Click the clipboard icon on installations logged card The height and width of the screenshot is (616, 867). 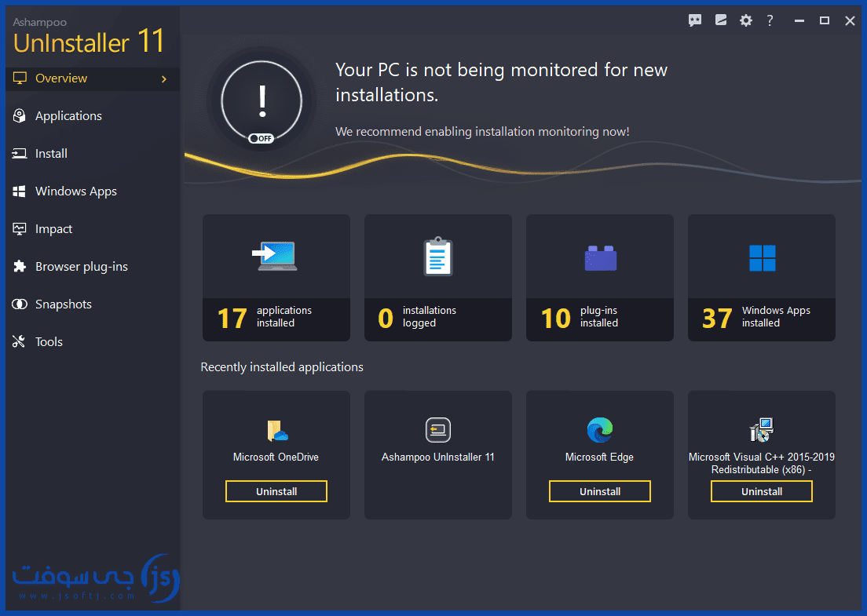coord(438,257)
